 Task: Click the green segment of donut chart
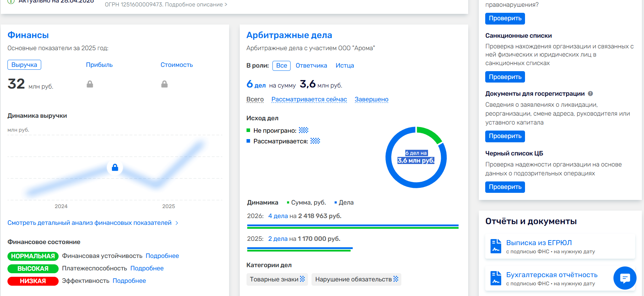click(431, 134)
